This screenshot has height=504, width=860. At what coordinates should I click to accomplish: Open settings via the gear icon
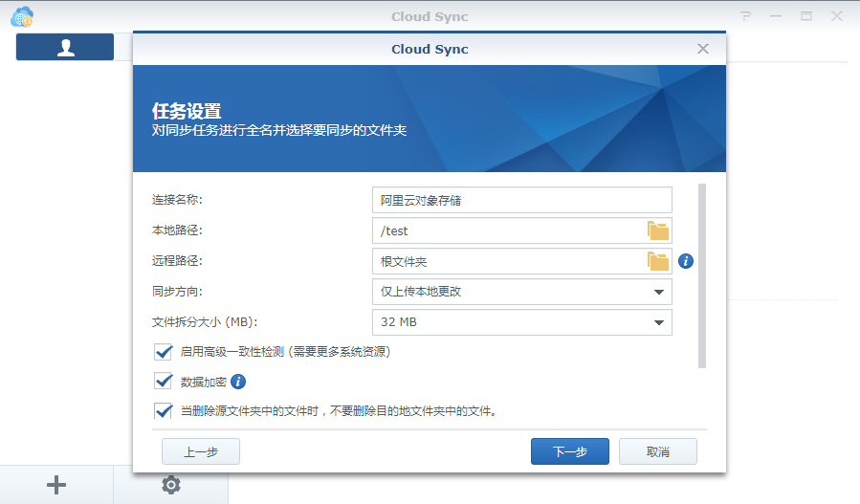[x=171, y=485]
